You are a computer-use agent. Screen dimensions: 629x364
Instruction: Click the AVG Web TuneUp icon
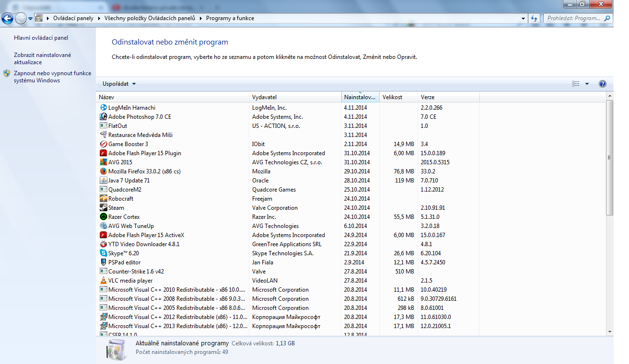(103, 226)
